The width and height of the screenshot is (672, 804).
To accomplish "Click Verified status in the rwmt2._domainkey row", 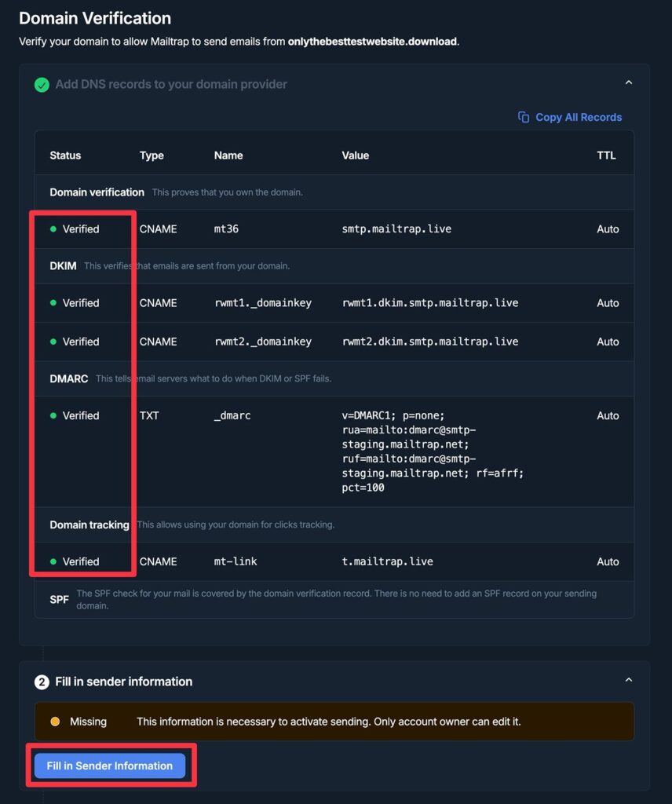I will 75,342.
